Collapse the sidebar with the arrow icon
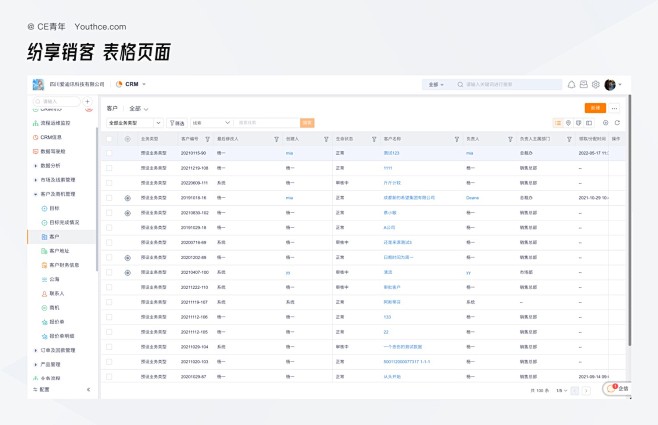 89,390
